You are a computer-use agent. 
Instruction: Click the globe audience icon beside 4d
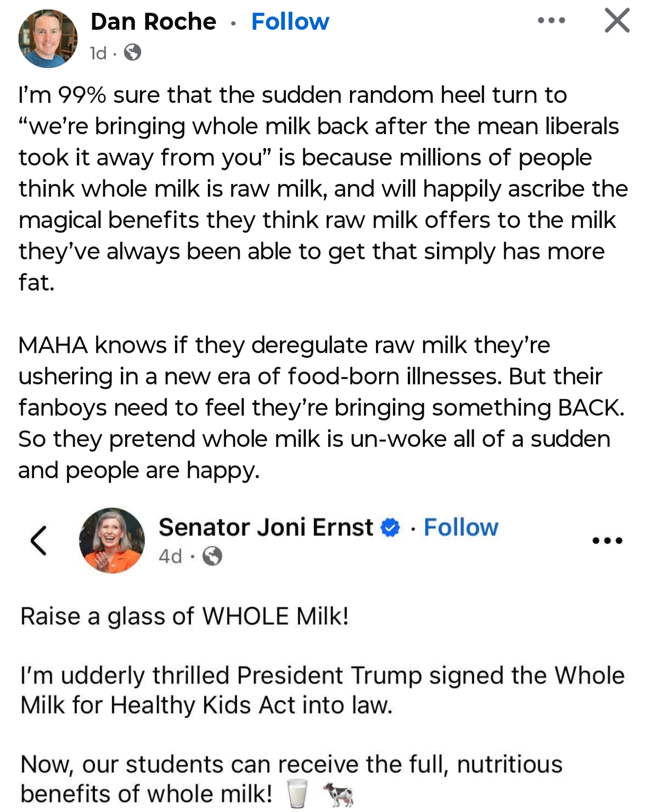pos(213,556)
